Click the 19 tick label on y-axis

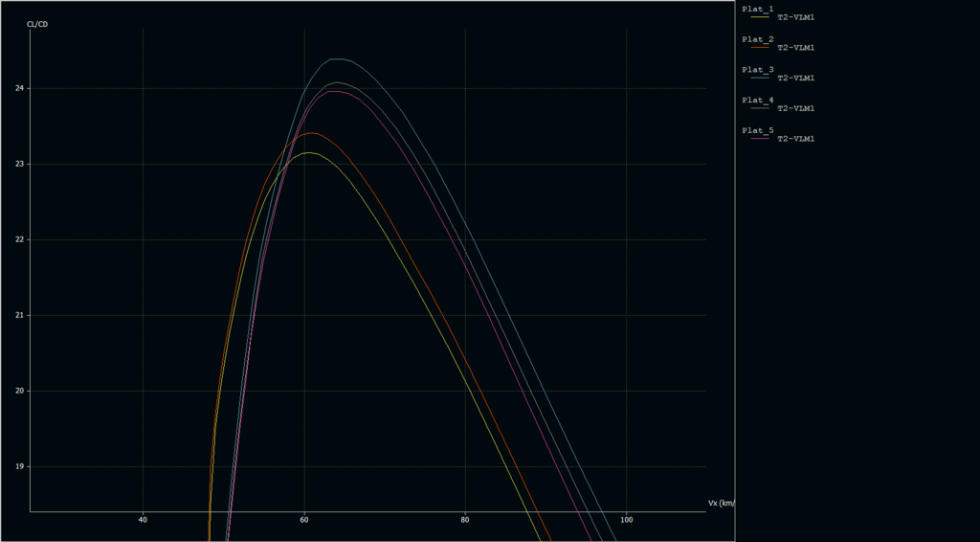pyautogui.click(x=20, y=466)
